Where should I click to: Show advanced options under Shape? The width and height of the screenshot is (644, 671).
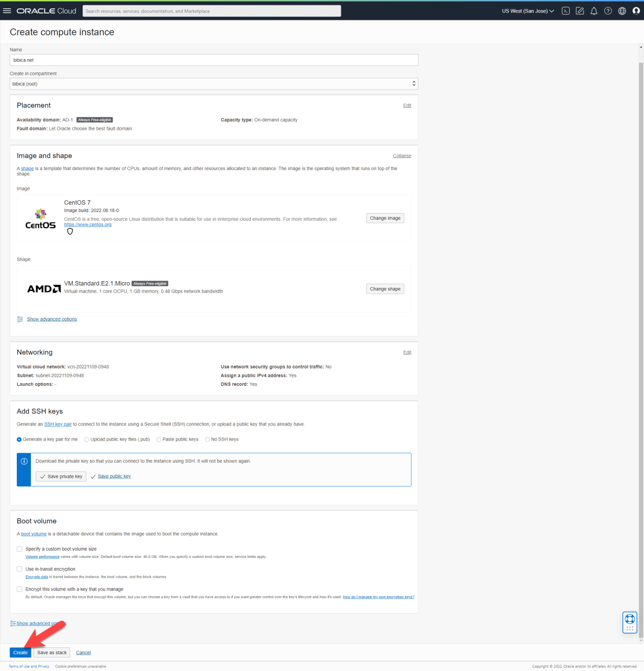pos(52,319)
